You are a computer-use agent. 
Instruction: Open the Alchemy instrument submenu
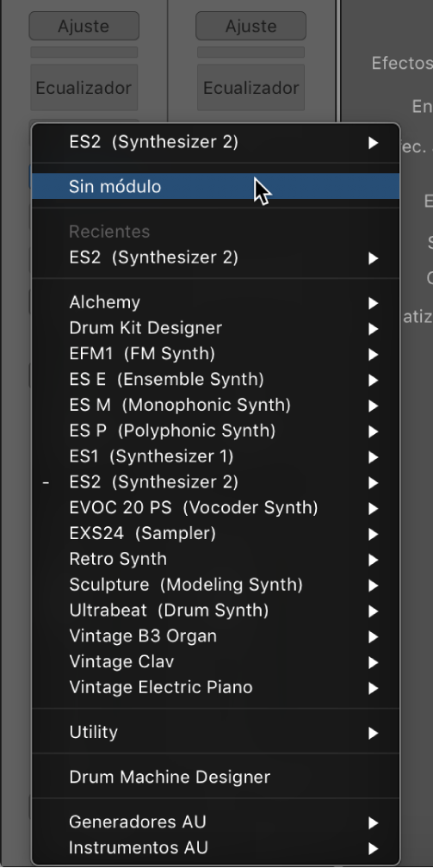point(215,302)
